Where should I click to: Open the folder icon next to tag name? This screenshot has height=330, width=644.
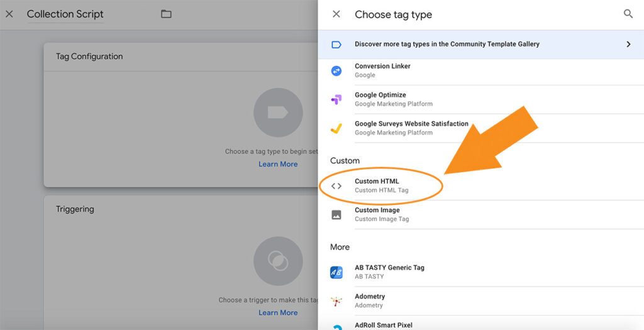pos(166,14)
